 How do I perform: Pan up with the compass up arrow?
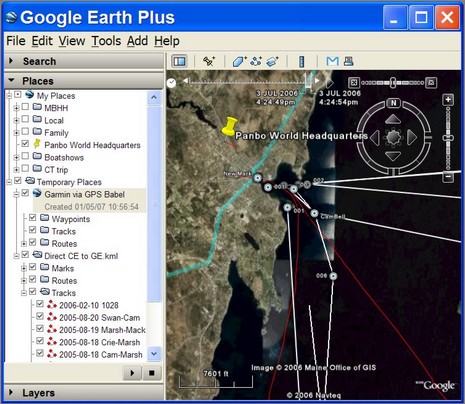tap(393, 119)
